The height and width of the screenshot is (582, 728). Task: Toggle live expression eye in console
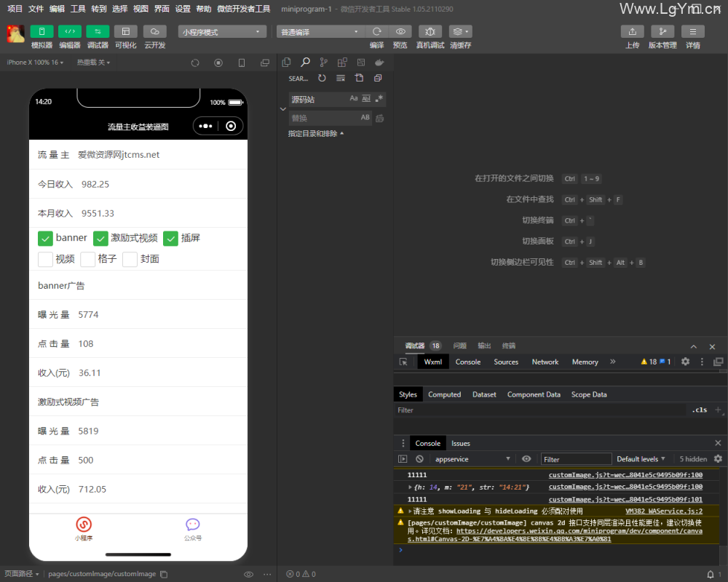point(526,458)
